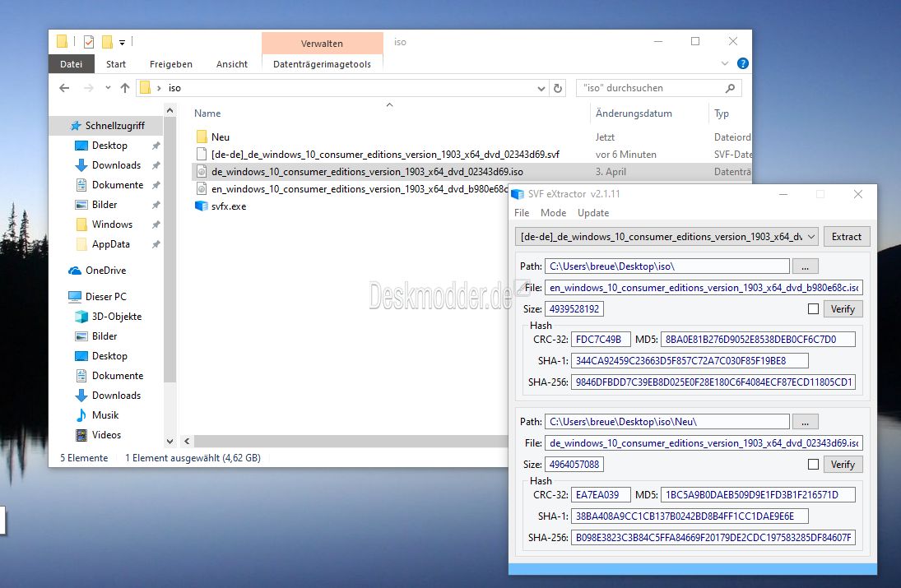The height and width of the screenshot is (588, 901).
Task: Expand the Explorer ribbon with the chevron
Action: click(x=725, y=64)
